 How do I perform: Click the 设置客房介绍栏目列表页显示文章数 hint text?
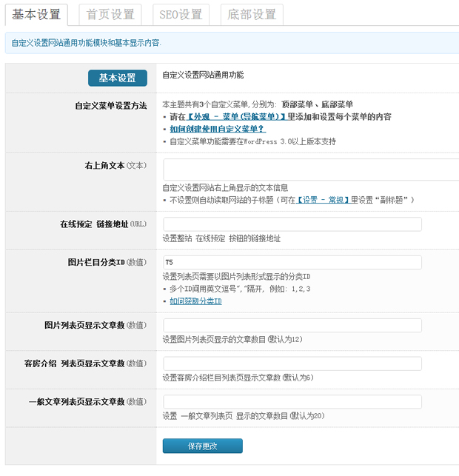click(x=238, y=378)
